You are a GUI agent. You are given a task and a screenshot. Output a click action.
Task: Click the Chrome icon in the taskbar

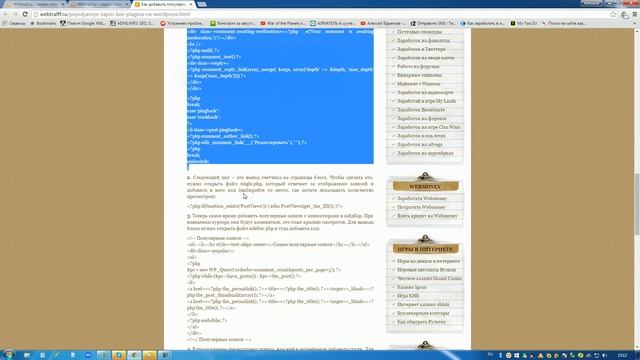pyautogui.click(x=134, y=355)
